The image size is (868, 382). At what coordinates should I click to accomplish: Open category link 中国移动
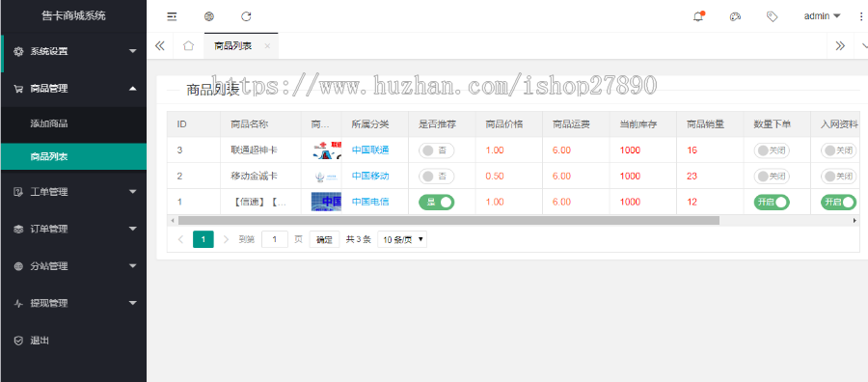coord(370,177)
